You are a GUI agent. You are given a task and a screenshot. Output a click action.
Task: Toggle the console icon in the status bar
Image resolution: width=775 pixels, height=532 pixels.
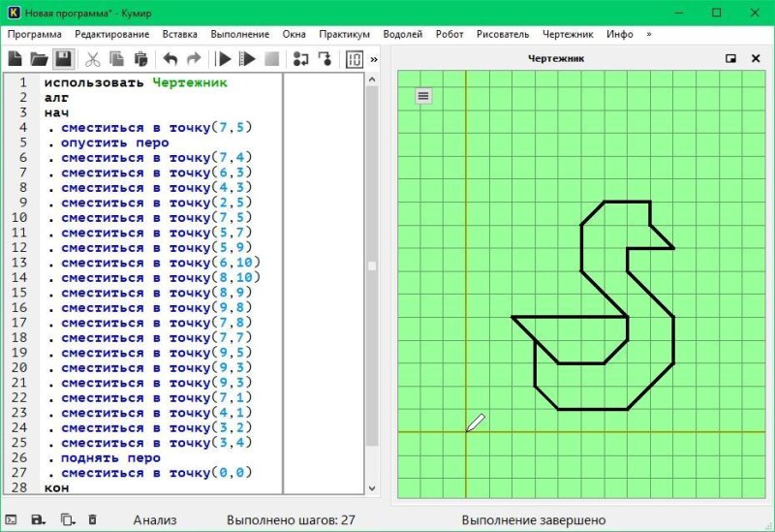12,520
